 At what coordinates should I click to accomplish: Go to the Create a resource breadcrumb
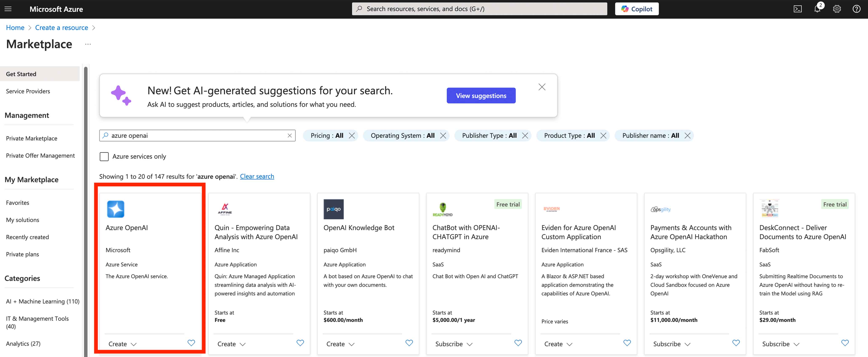pyautogui.click(x=61, y=28)
